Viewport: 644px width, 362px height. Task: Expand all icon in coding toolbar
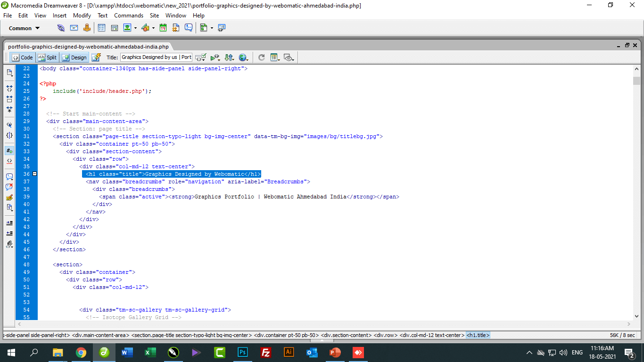[x=9, y=109]
